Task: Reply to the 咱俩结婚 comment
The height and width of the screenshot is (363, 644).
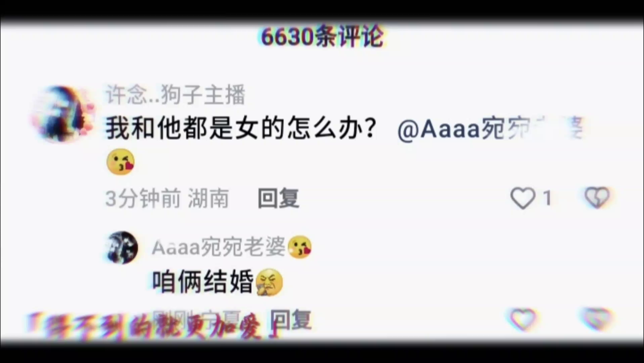Action: tap(291, 319)
